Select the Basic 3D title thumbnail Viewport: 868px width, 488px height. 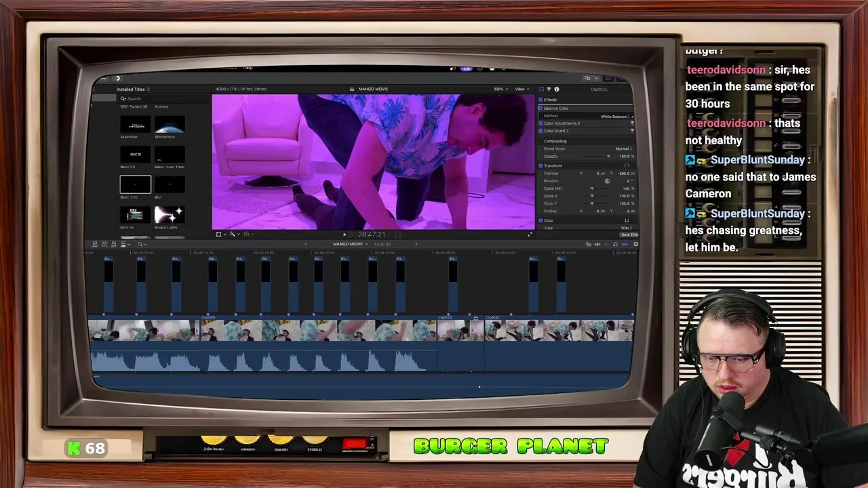[136, 155]
